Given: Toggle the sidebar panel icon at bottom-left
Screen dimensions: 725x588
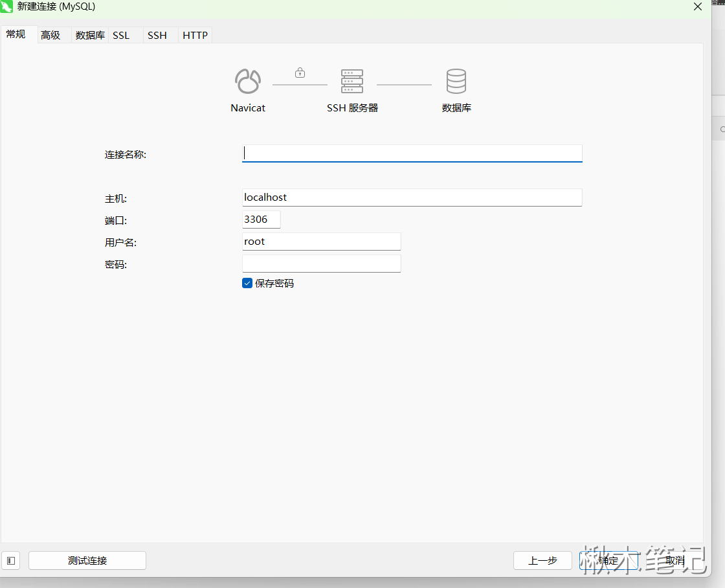Looking at the screenshot, I should coord(11,561).
